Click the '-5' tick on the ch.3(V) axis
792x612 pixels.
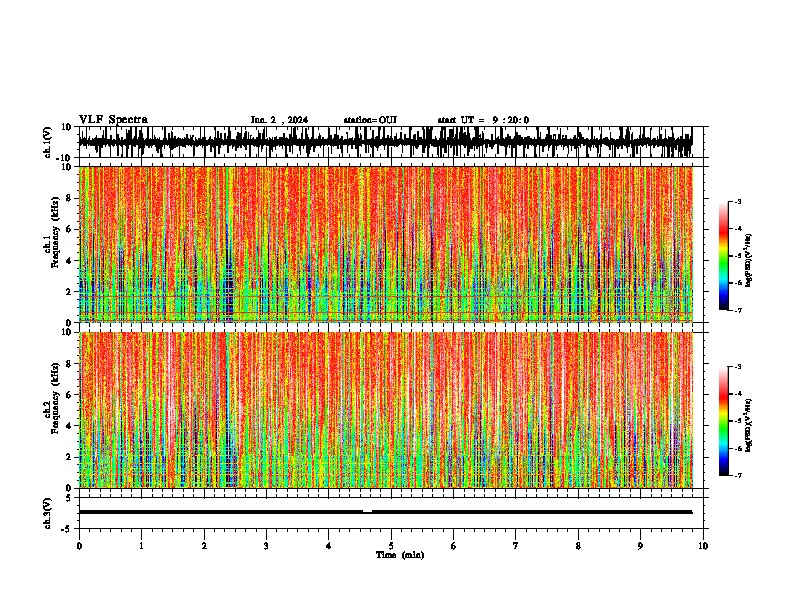[67, 529]
